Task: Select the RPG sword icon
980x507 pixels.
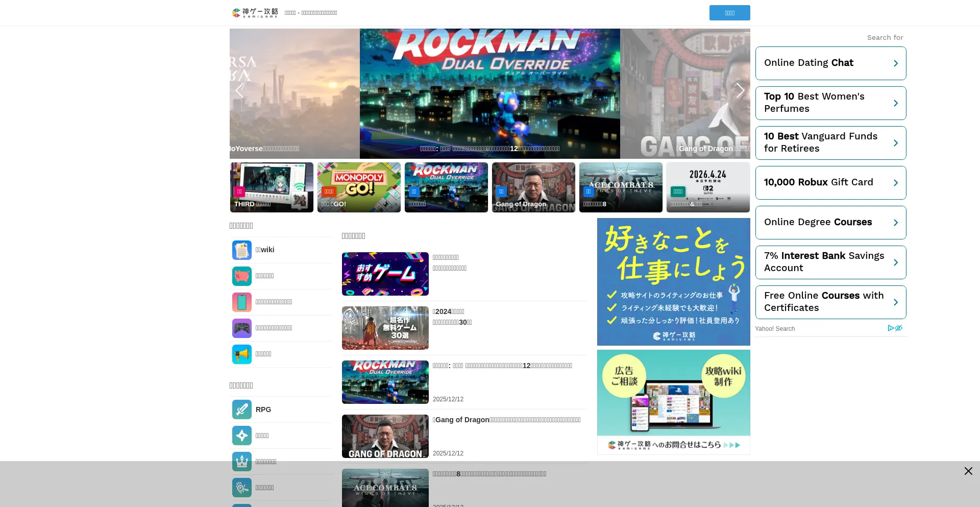Action: [x=241, y=409]
